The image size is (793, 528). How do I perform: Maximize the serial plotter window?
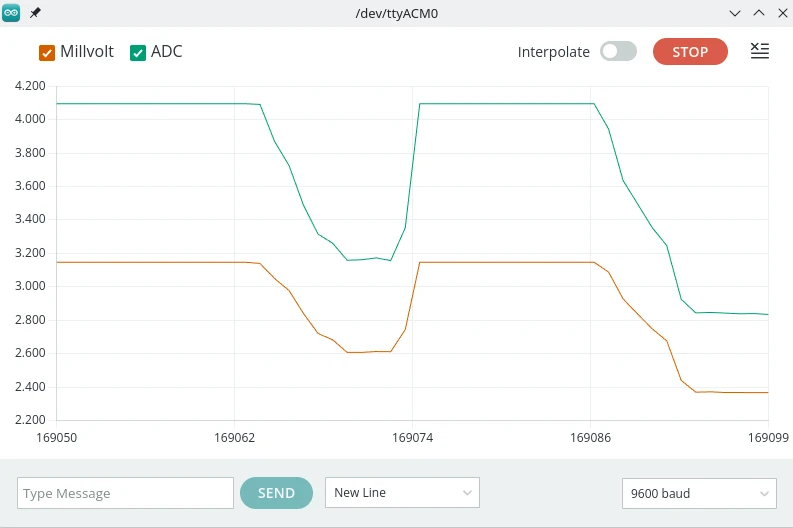(x=758, y=13)
